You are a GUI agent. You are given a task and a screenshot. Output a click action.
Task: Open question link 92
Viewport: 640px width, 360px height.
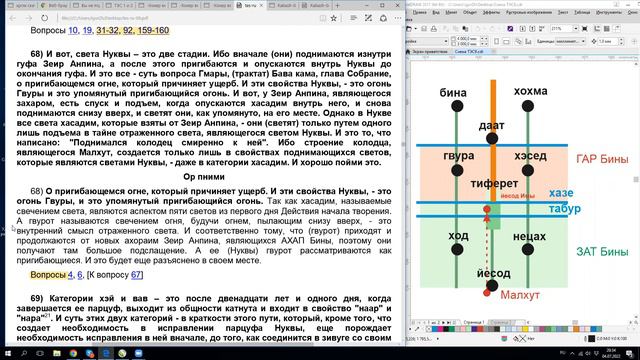pos(128,31)
